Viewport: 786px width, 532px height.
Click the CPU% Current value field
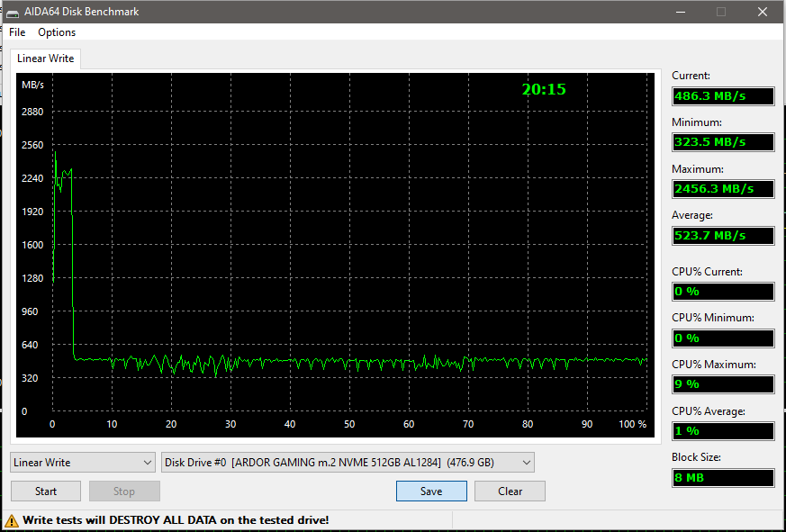pos(723,292)
